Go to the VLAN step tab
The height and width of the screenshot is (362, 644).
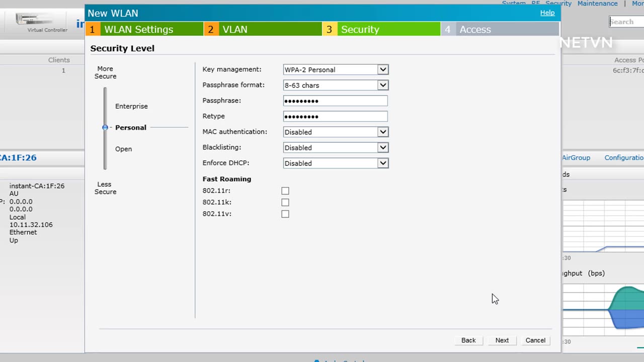263,29
